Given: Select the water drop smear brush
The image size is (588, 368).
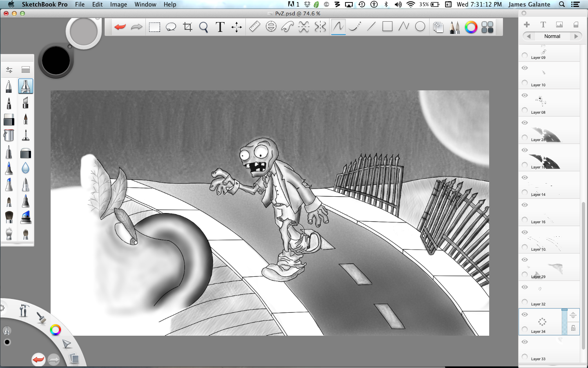Looking at the screenshot, I should pos(25,168).
